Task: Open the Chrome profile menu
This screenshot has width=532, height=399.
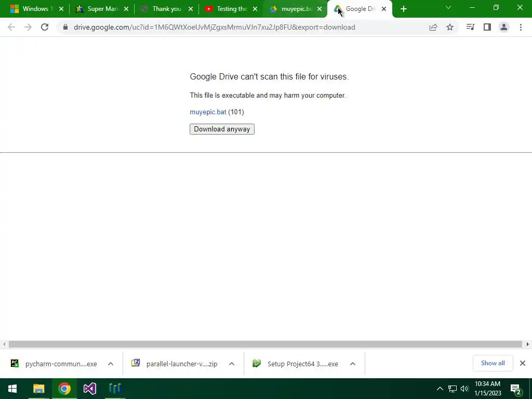Action: [504, 27]
